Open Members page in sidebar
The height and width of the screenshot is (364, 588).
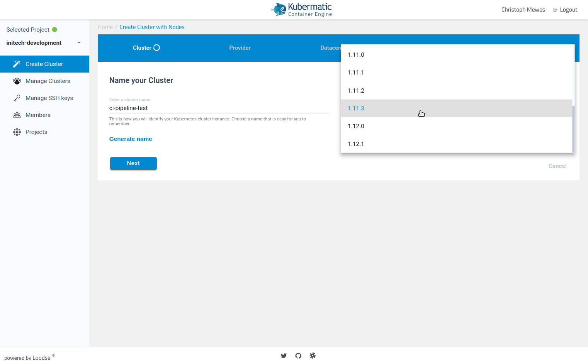(x=44, y=115)
